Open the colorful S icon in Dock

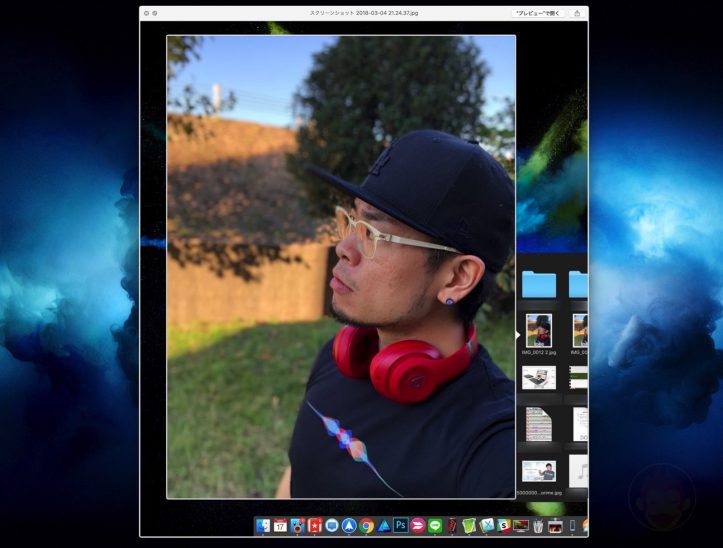click(504, 525)
